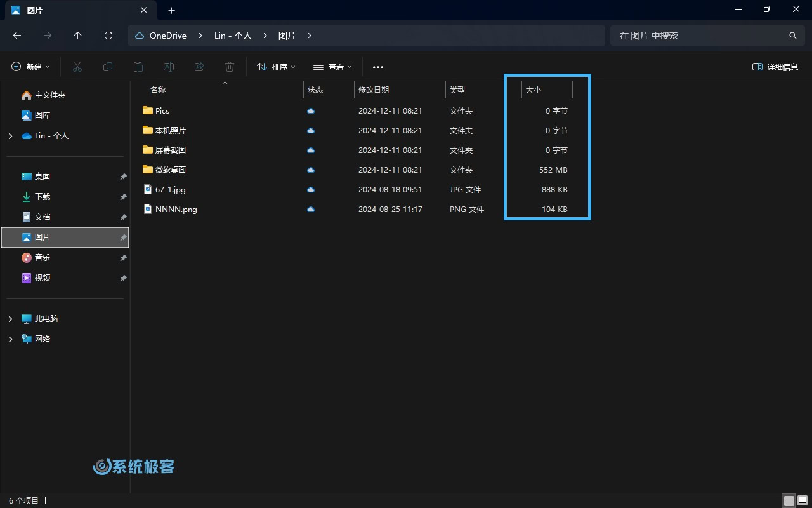
Task: Toggle the 详细信息 details pane
Action: [x=775, y=67]
